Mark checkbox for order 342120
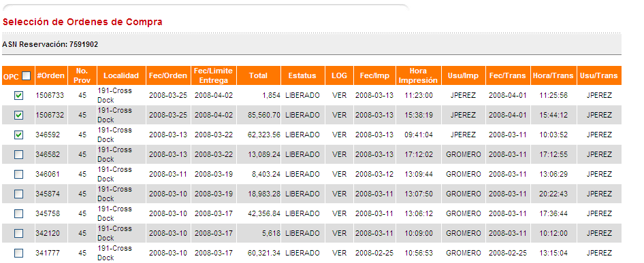This screenshot has height=263, width=644. (18, 234)
